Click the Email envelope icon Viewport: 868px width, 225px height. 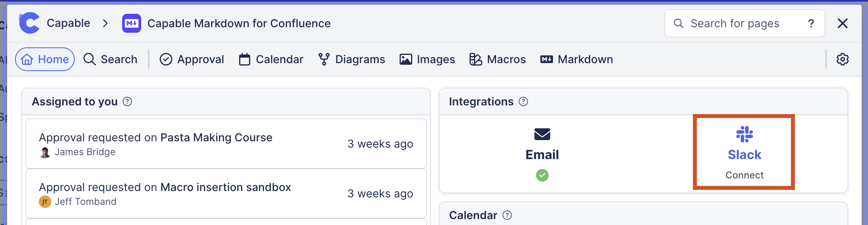542,134
